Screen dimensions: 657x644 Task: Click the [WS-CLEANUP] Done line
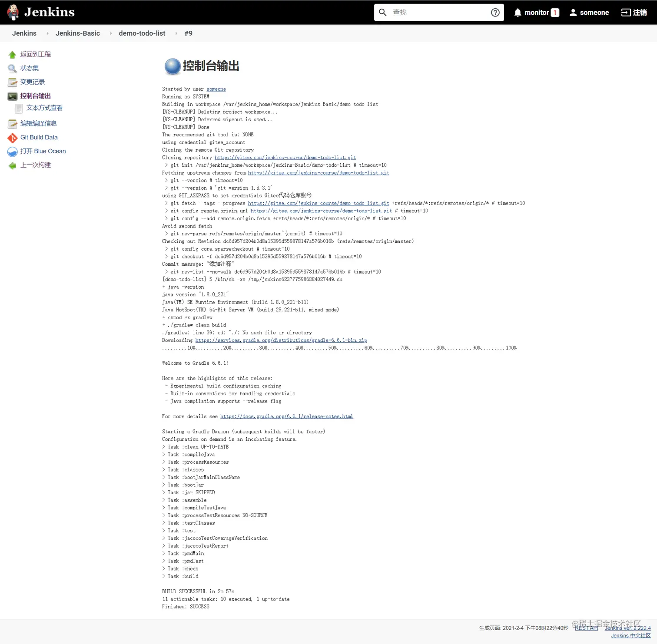coord(186,127)
